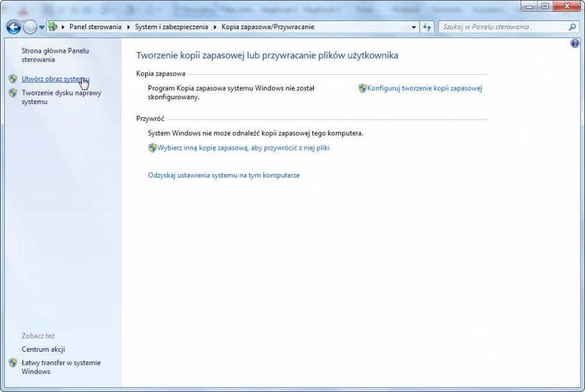Screen dimensions: 585x392
Task: Click the Forward navigation arrow button
Action: point(30,27)
